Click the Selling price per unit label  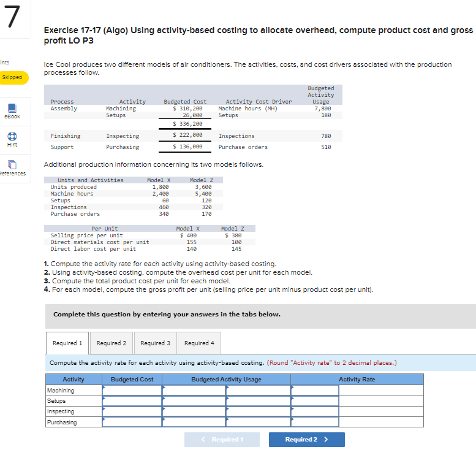tap(87, 235)
